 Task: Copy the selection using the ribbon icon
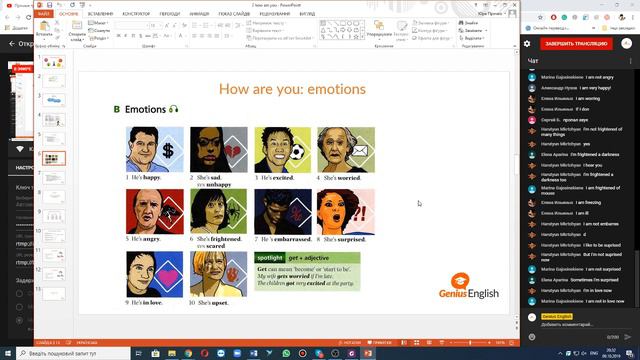(57, 30)
